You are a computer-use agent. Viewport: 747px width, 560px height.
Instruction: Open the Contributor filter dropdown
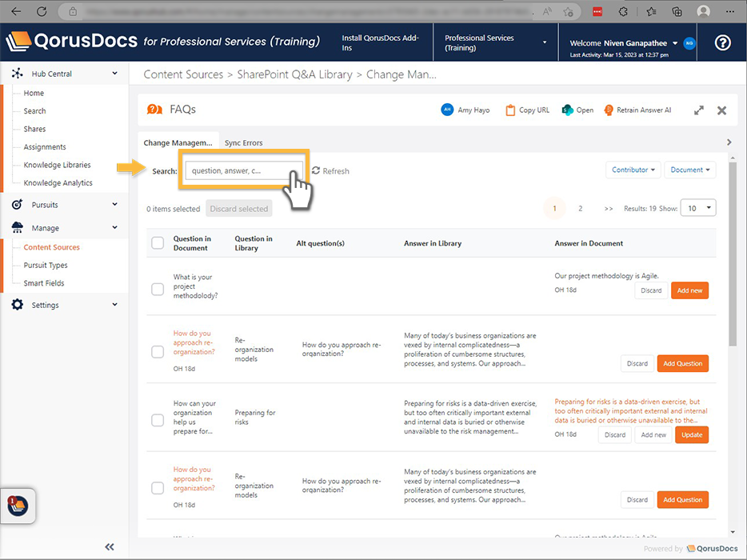point(633,170)
